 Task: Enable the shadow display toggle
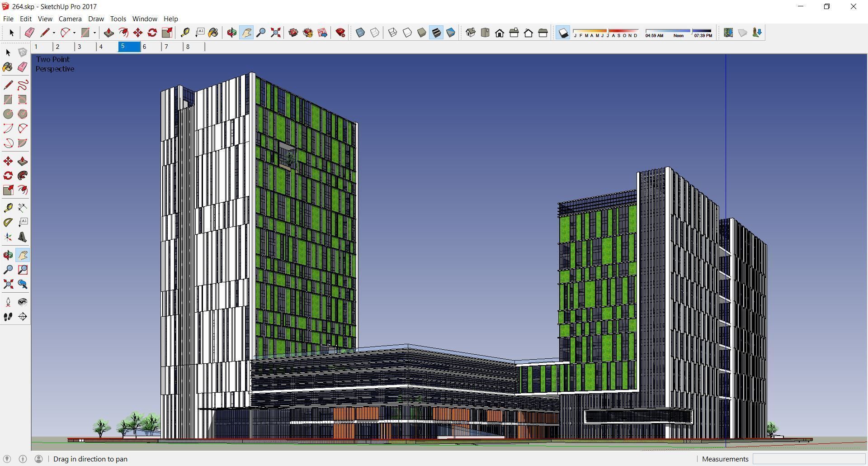click(563, 32)
